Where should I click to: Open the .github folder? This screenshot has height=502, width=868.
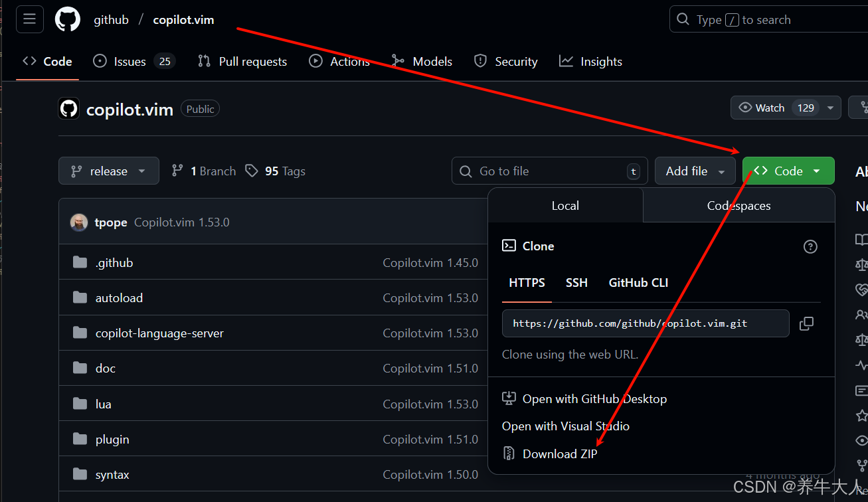click(114, 262)
